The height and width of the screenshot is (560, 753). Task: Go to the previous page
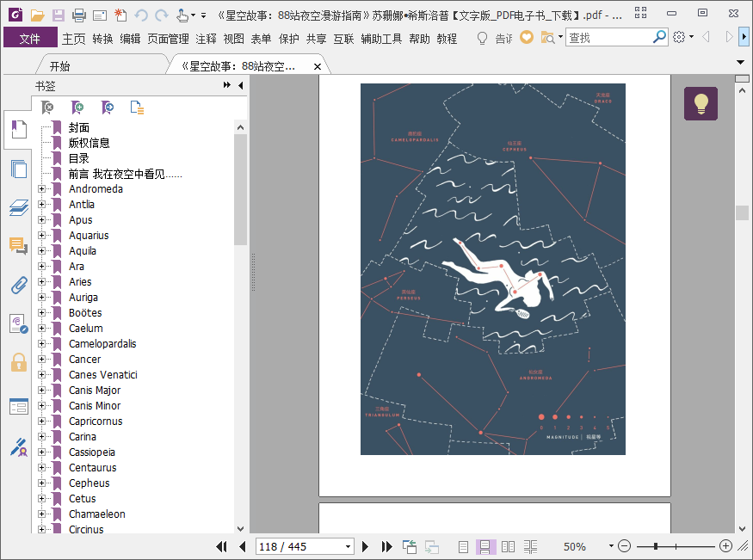click(243, 546)
